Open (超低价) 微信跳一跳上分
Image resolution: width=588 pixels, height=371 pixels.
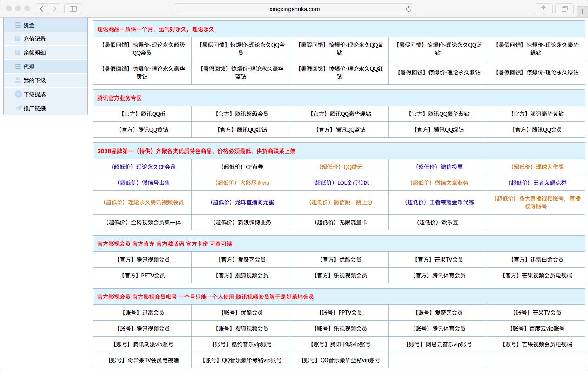(x=339, y=202)
